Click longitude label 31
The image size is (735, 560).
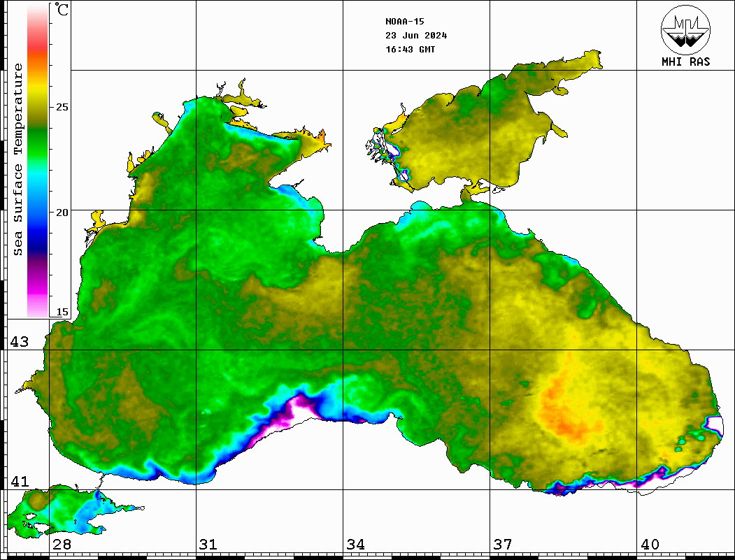click(208, 544)
